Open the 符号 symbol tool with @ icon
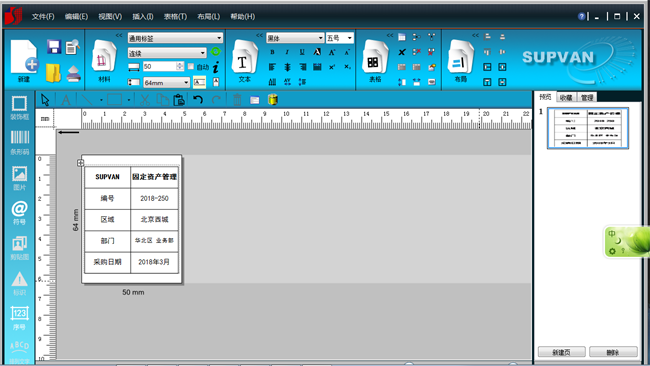The image size is (650, 366). click(19, 213)
